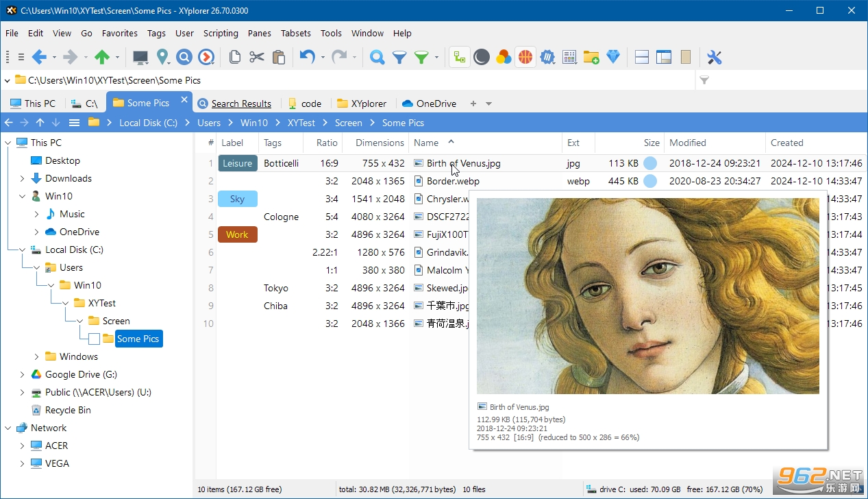The width and height of the screenshot is (868, 499).
Task: Toggle the highlighted basketball icon off
Action: click(525, 57)
